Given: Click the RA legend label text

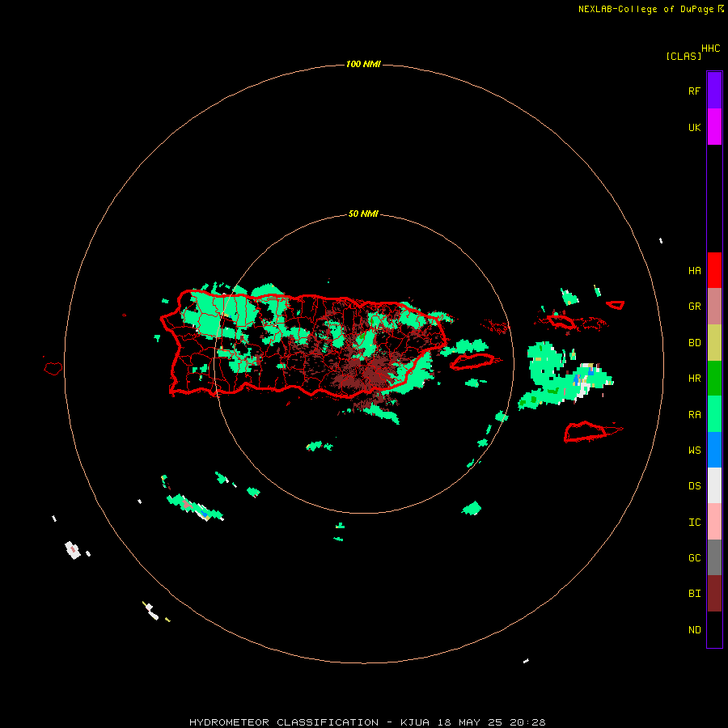Looking at the screenshot, I should [x=694, y=415].
